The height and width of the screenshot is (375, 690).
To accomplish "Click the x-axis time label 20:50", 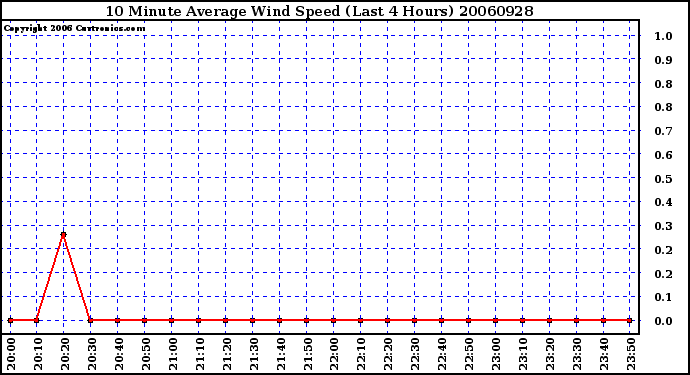I will pyautogui.click(x=146, y=354).
